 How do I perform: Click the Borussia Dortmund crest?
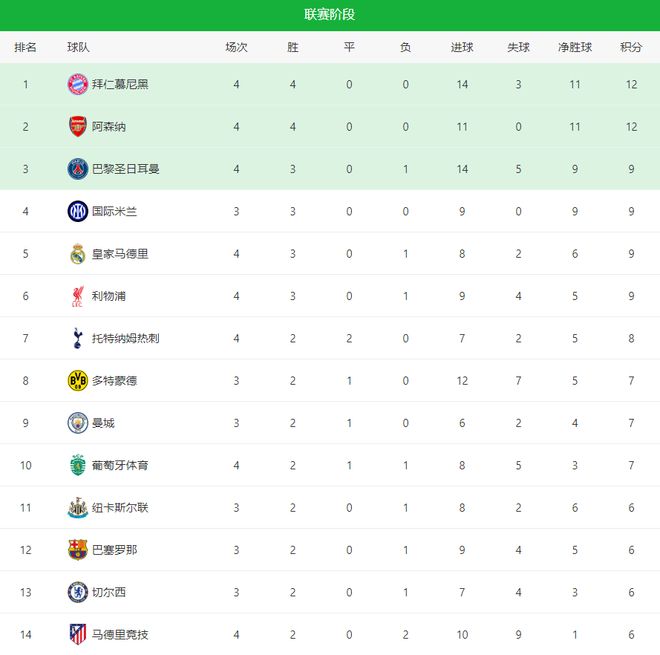[x=77, y=380]
